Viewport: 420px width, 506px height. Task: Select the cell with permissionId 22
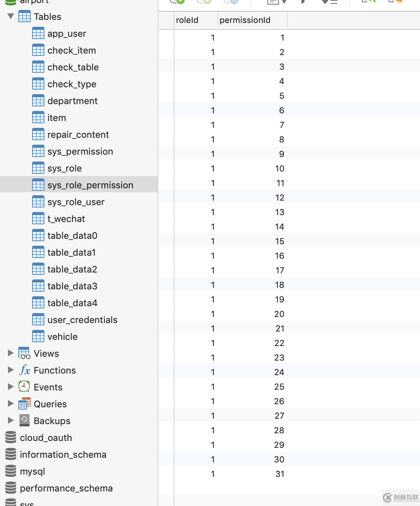click(x=252, y=343)
